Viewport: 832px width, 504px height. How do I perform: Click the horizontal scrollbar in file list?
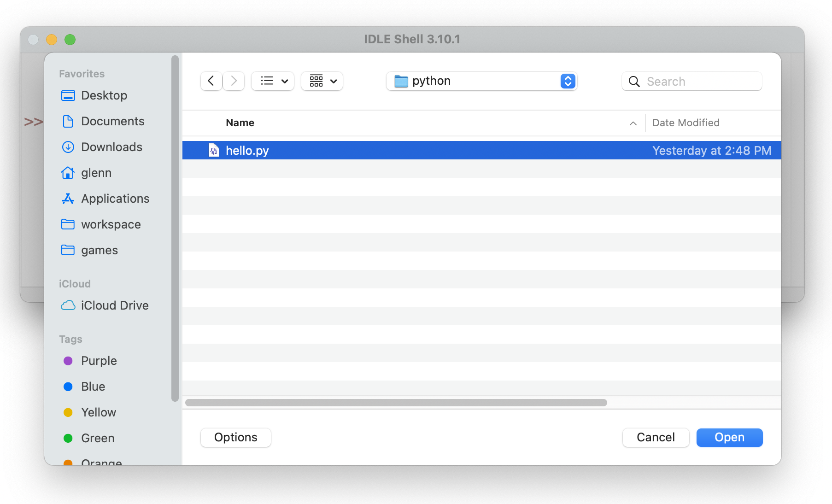point(396,403)
